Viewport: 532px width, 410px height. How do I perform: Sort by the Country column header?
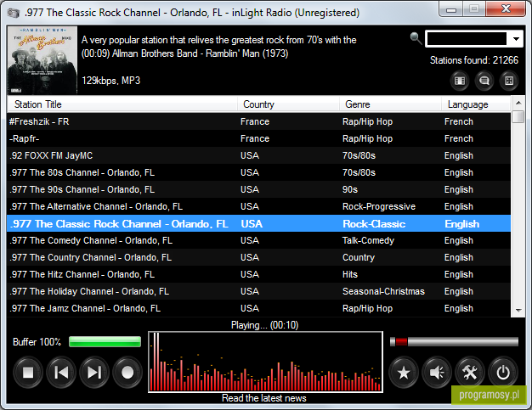[288, 104]
